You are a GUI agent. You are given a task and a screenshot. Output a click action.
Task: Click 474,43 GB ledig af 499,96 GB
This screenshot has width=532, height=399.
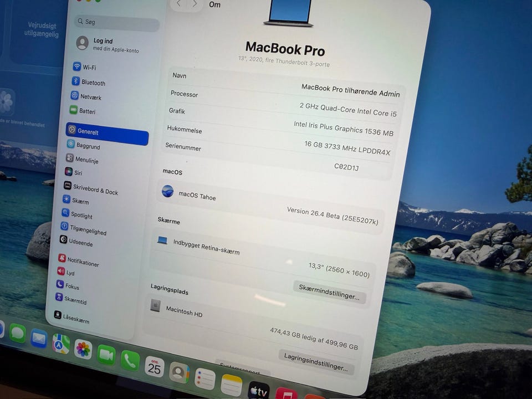click(x=314, y=339)
